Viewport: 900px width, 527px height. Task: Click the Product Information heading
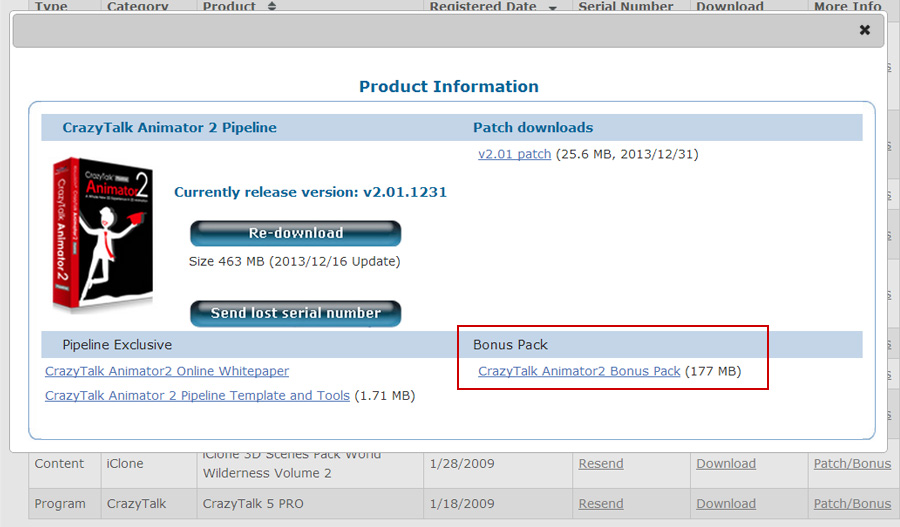pos(449,86)
